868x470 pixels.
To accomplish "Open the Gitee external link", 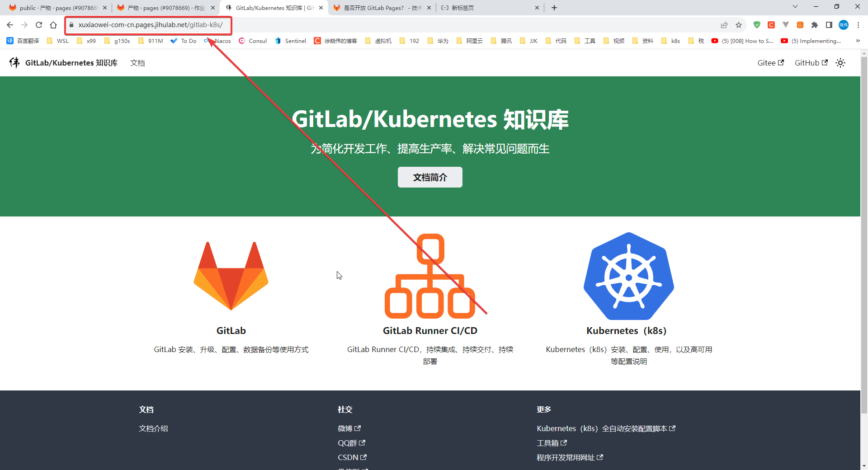I will (770, 63).
